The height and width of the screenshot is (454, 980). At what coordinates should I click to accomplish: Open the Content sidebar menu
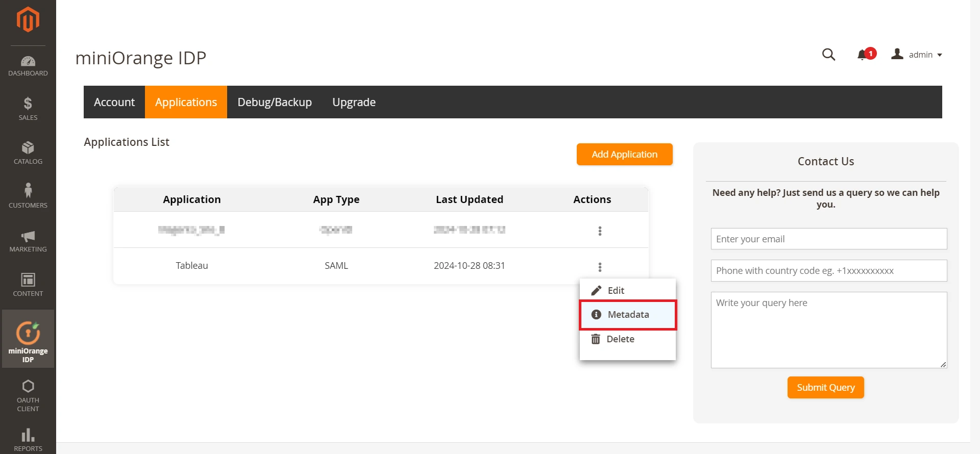[28, 285]
